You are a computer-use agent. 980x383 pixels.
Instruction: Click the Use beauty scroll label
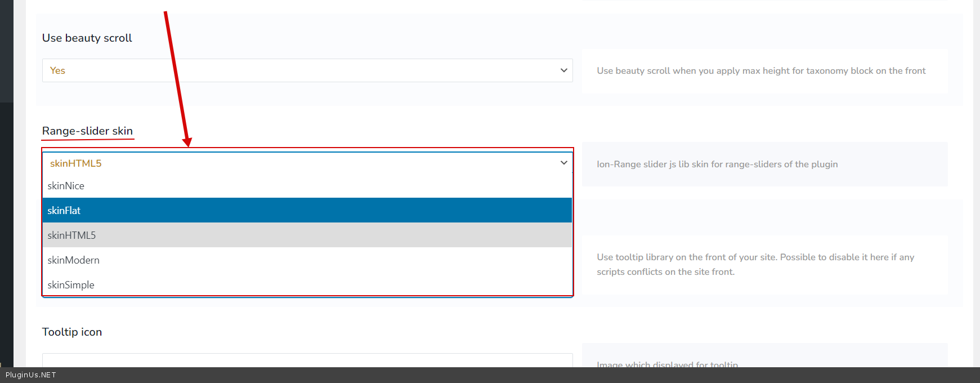point(87,38)
